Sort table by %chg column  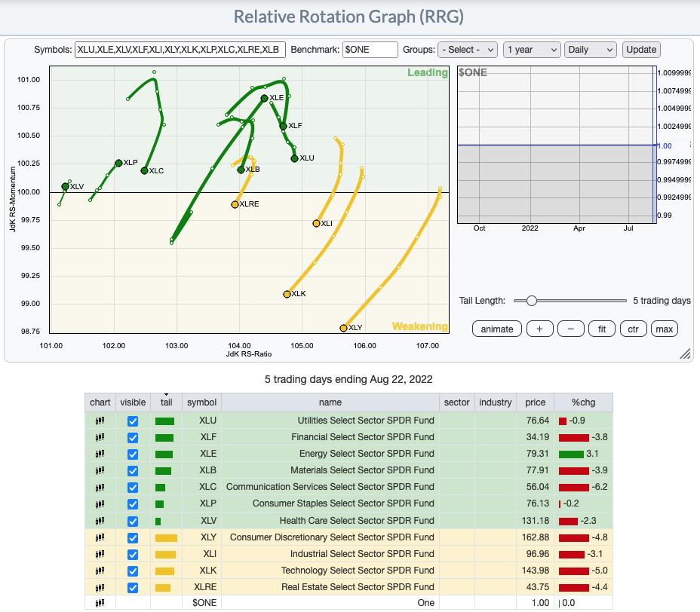pyautogui.click(x=583, y=402)
